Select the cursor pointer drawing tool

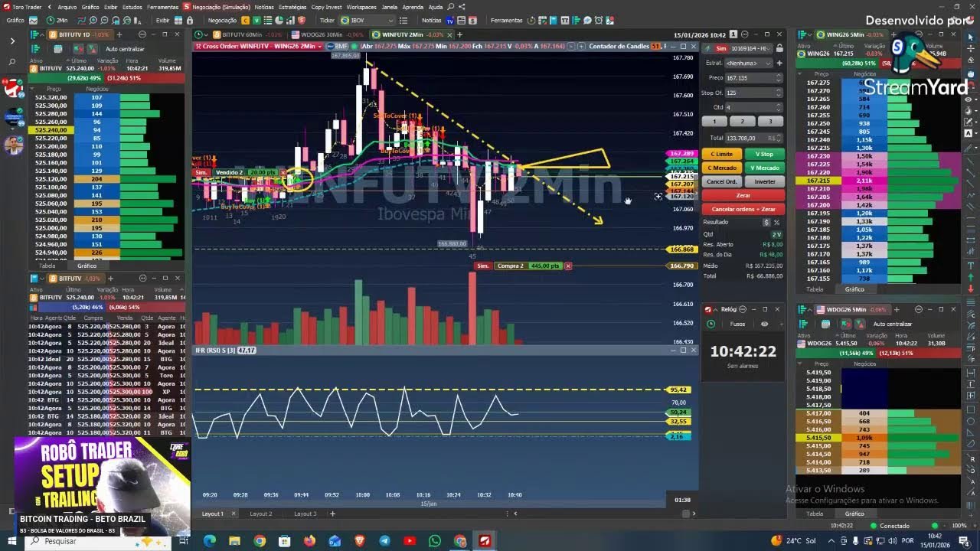(x=971, y=37)
